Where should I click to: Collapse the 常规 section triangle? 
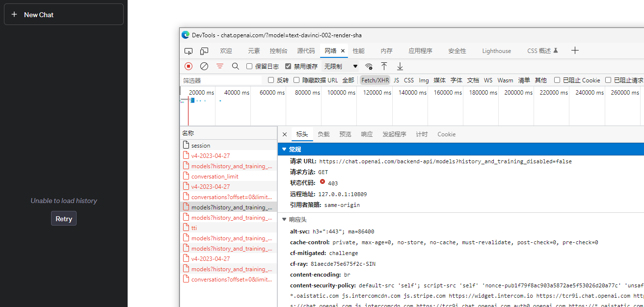point(284,149)
